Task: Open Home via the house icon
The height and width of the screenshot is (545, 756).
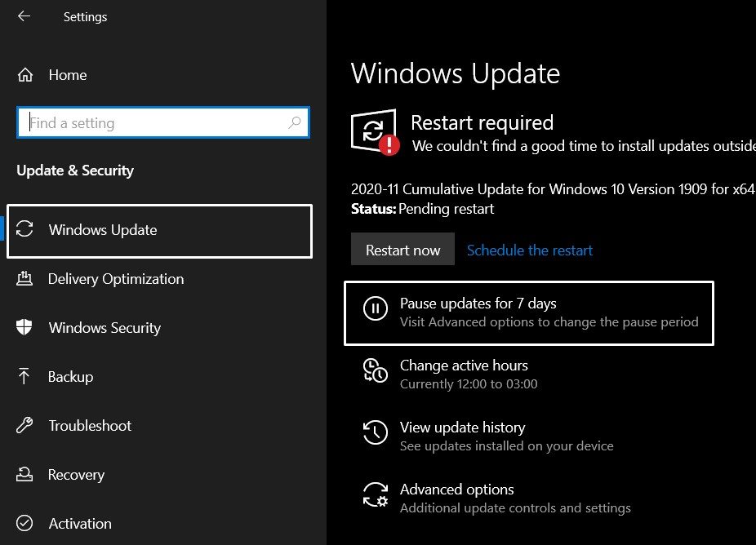Action: pyautogui.click(x=25, y=75)
